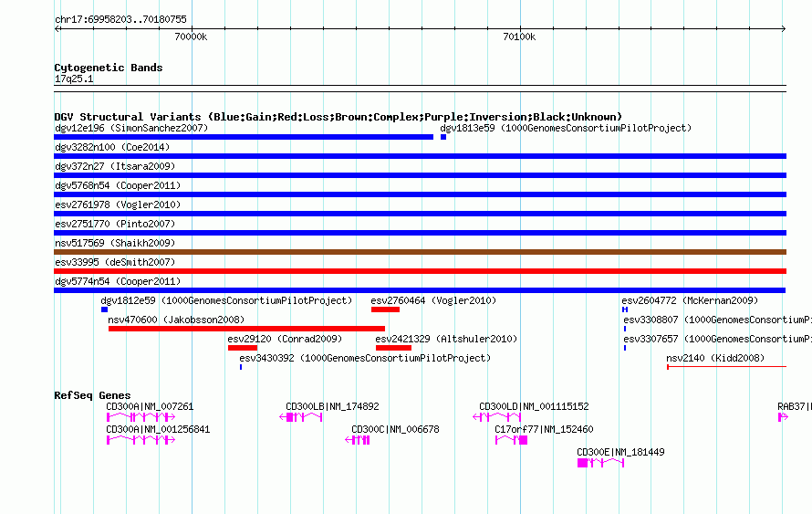
Task: Click the esv2604772 (McKernan2009) blue marker
Action: [x=625, y=309]
